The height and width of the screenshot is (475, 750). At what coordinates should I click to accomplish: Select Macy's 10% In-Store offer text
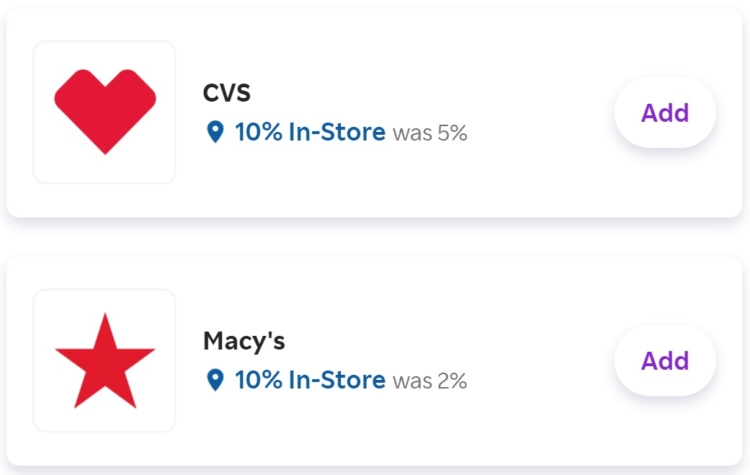point(310,380)
